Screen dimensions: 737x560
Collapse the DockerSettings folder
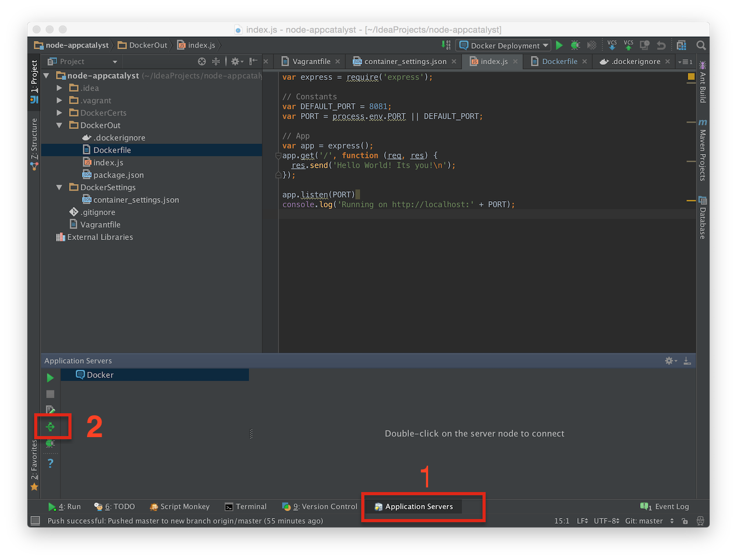click(60, 187)
